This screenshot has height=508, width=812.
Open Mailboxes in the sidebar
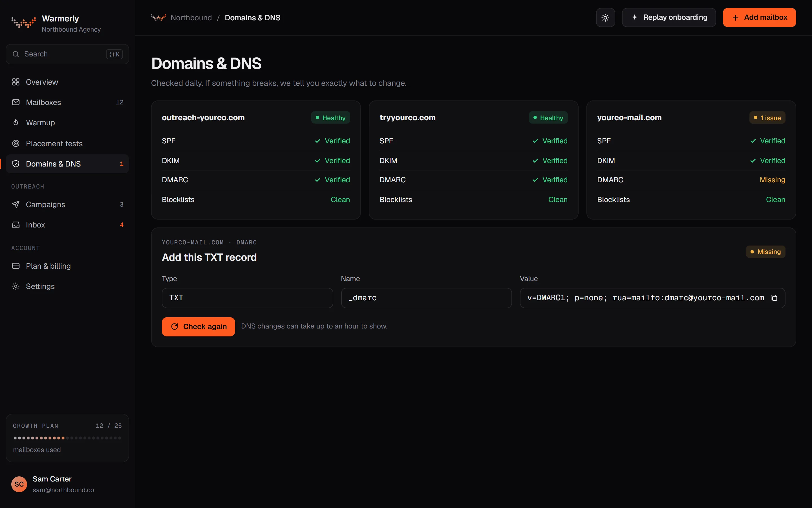(67, 102)
